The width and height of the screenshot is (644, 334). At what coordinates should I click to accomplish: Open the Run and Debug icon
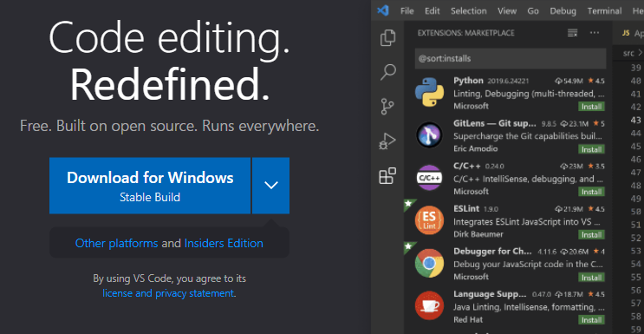387,141
